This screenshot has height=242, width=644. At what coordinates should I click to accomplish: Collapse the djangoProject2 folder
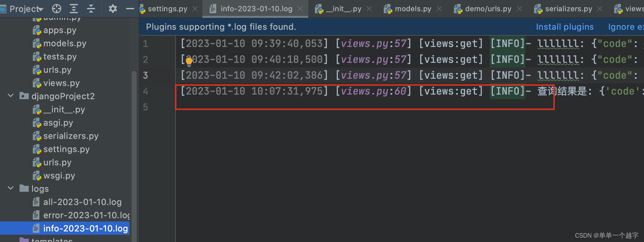point(11,96)
